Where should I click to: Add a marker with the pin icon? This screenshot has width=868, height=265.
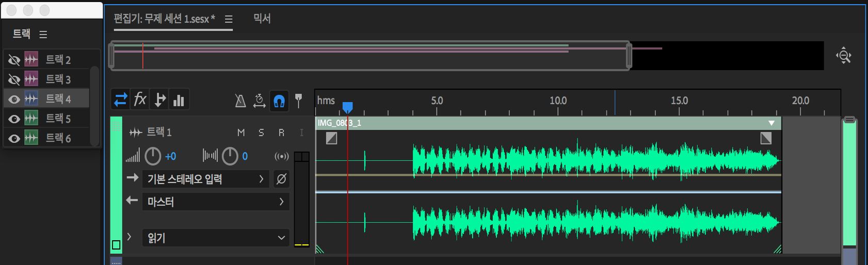[x=298, y=101]
